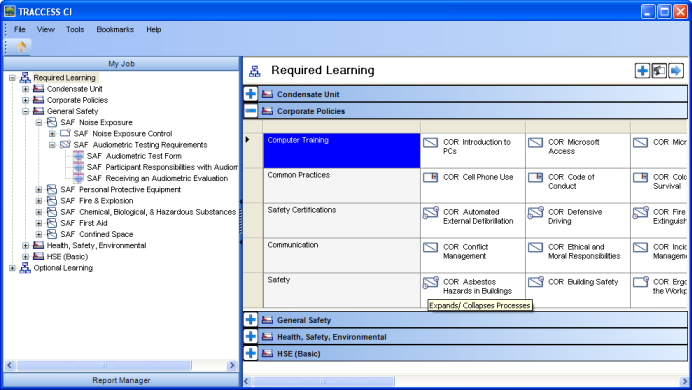This screenshot has height=390, width=692.
Task: Click the panel splitter collapse handle
Action: 241,222
